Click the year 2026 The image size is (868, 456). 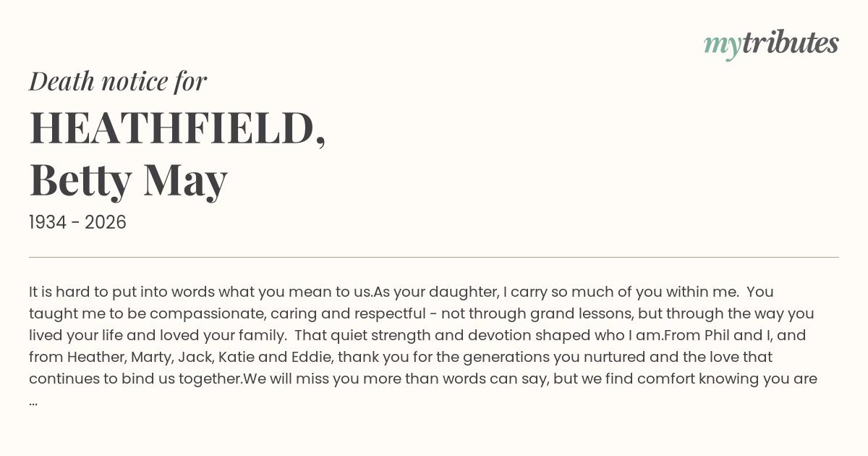106,222
